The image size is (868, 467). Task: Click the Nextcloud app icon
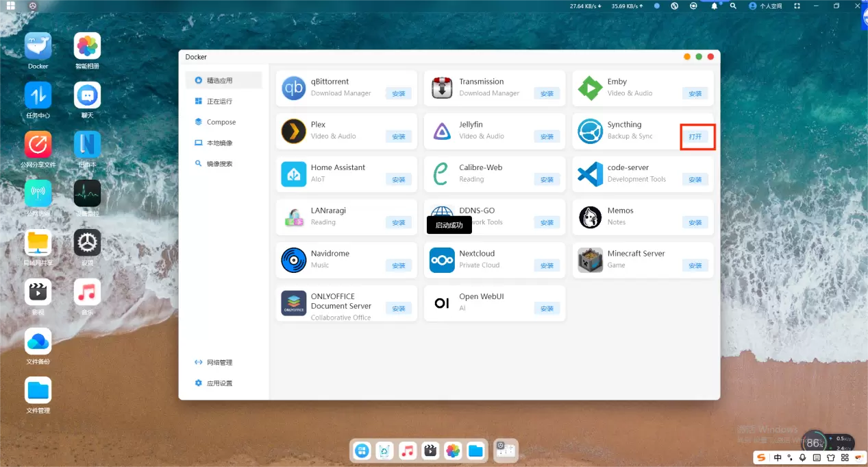coord(442,261)
